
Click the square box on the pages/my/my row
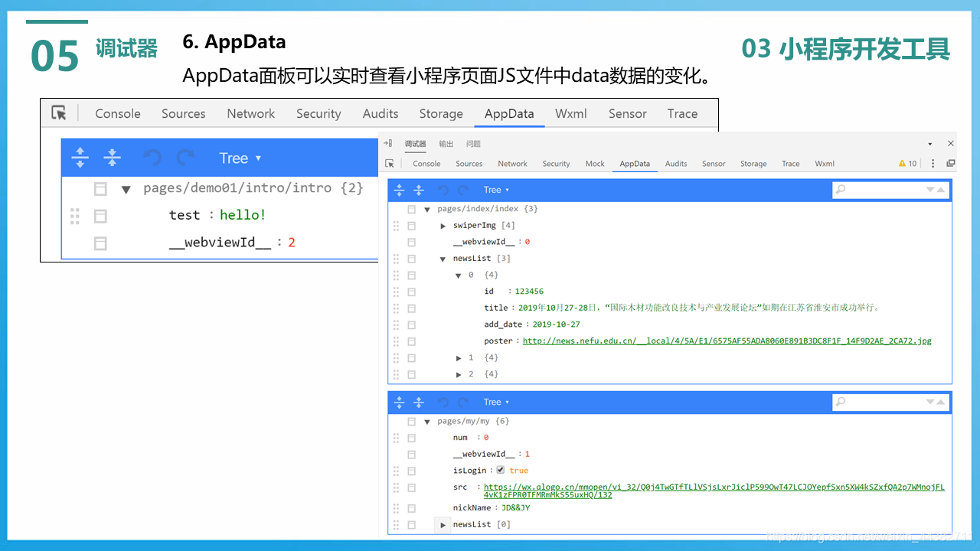[x=411, y=422]
